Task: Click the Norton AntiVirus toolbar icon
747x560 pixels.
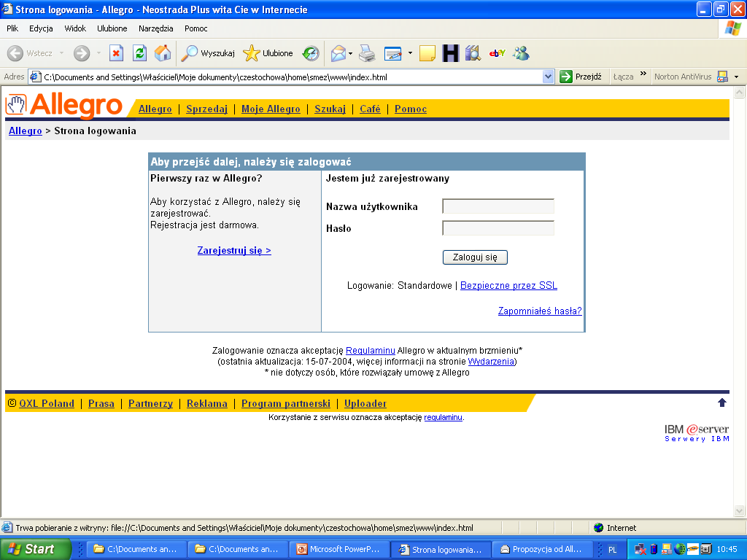Action: coord(722,77)
